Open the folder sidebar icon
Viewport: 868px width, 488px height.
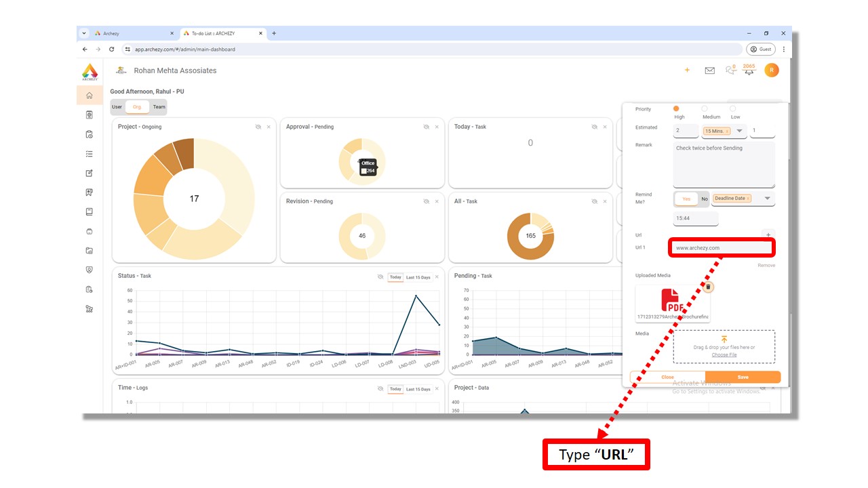90,250
